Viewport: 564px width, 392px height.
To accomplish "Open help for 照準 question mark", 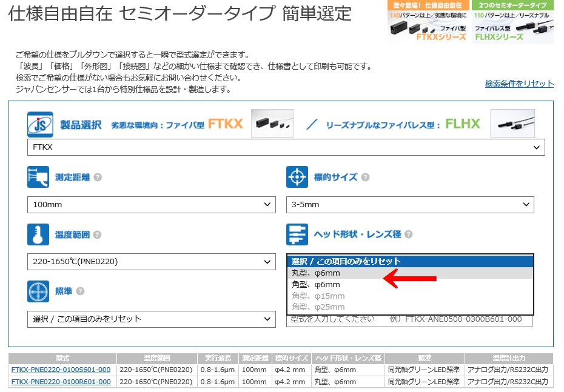I will (x=80, y=291).
